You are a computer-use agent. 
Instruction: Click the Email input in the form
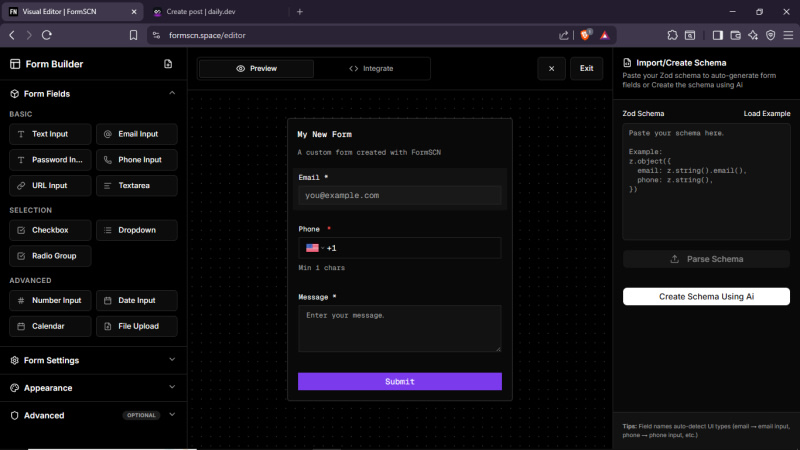[x=399, y=195]
